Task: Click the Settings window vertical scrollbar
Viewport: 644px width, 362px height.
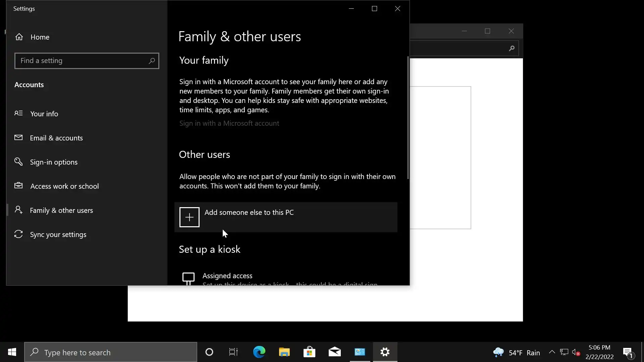Action: [x=408, y=117]
